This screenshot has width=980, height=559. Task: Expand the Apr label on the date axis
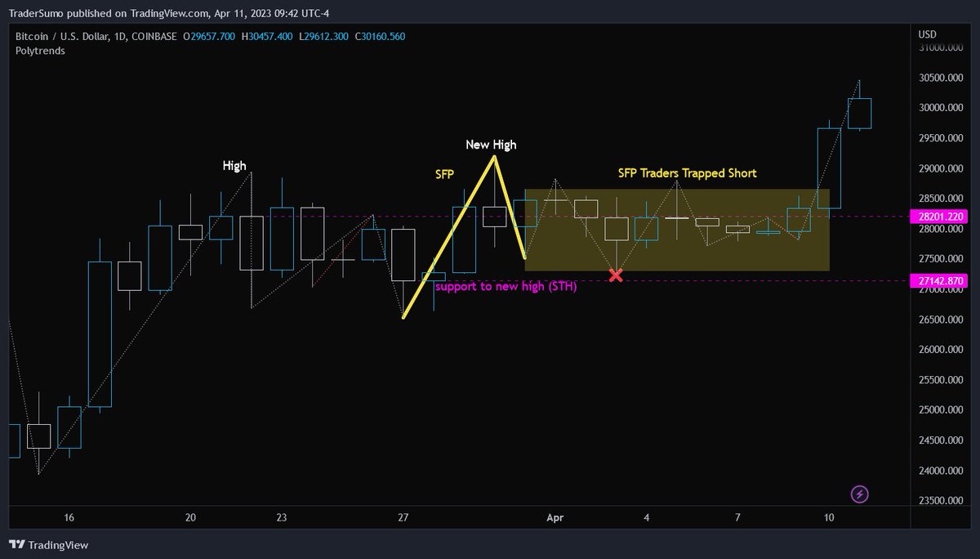[555, 518]
